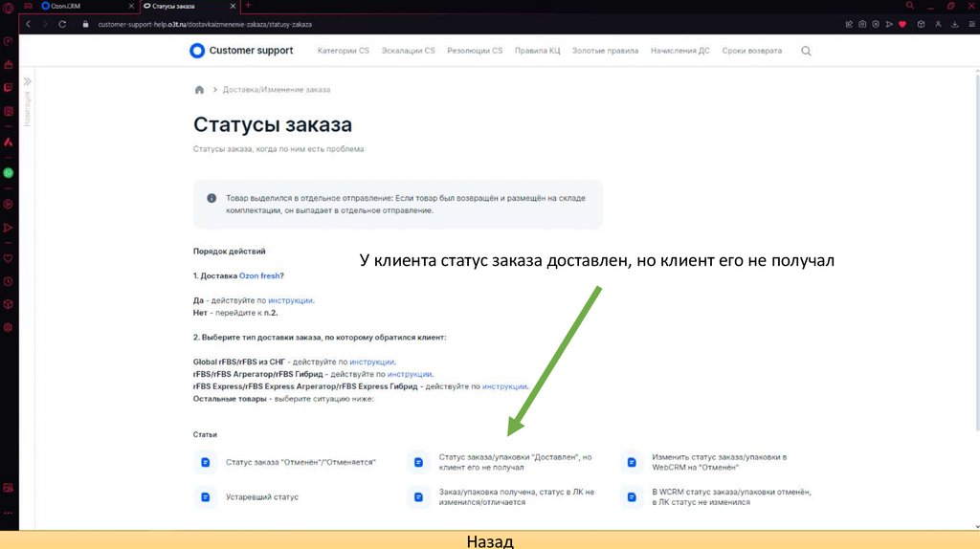The image size is (980, 549).
Task: Click the padlock site info icon
Action: pos(85,24)
